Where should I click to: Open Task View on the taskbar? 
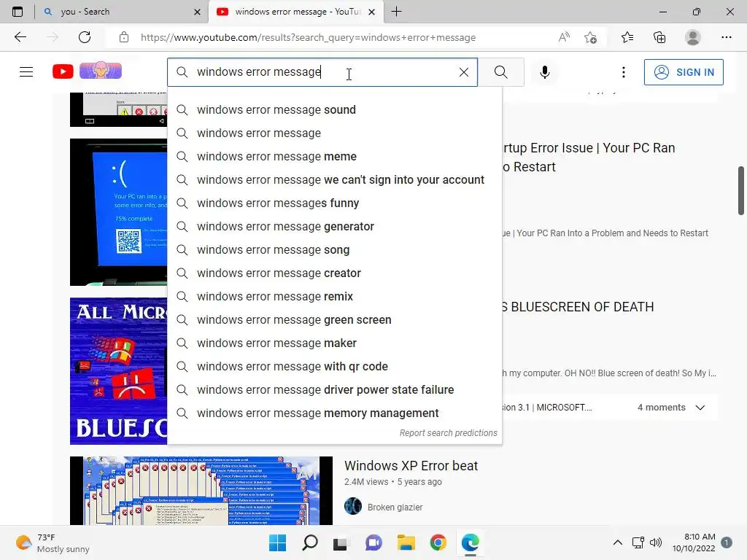[340, 542]
